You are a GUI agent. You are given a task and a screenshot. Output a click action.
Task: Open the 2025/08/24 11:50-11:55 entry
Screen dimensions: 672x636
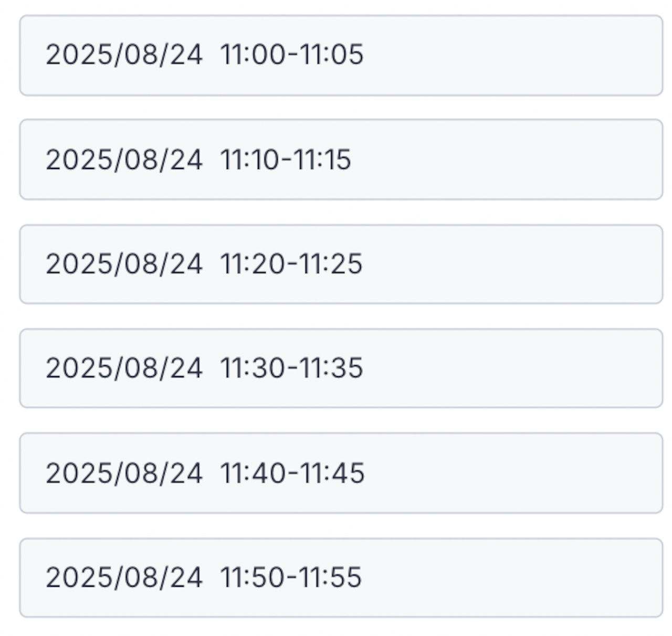(x=341, y=577)
